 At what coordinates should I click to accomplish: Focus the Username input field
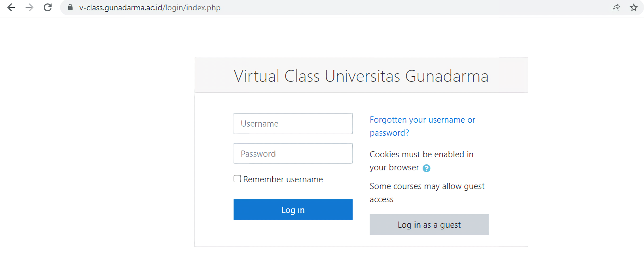coord(293,124)
